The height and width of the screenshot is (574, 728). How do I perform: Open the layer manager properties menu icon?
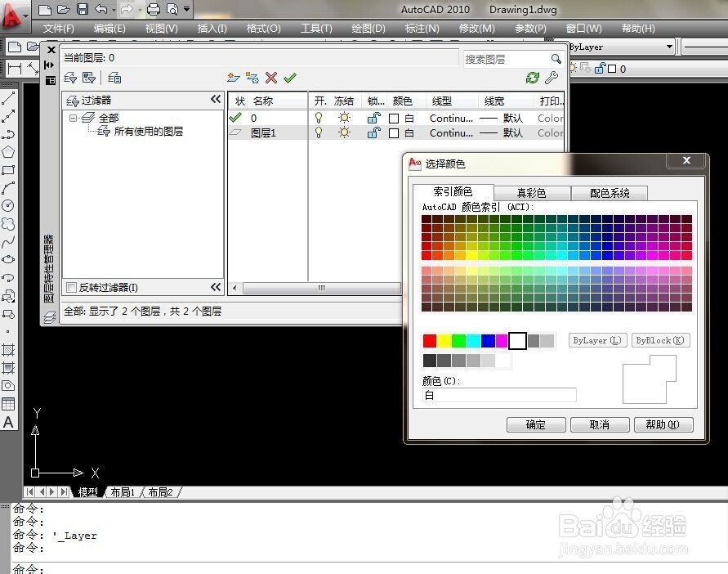50,80
